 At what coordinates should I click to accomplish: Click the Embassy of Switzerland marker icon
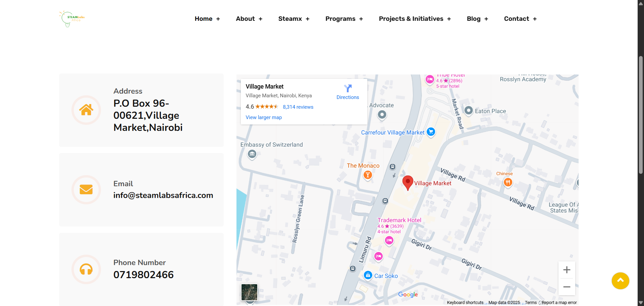tap(252, 154)
